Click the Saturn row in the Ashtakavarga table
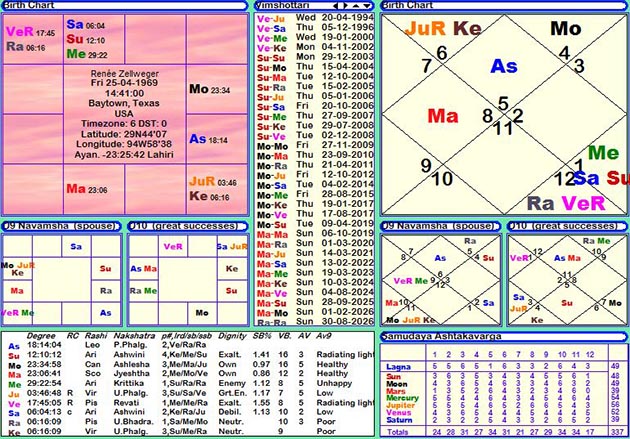630x439 pixels. coord(504,420)
